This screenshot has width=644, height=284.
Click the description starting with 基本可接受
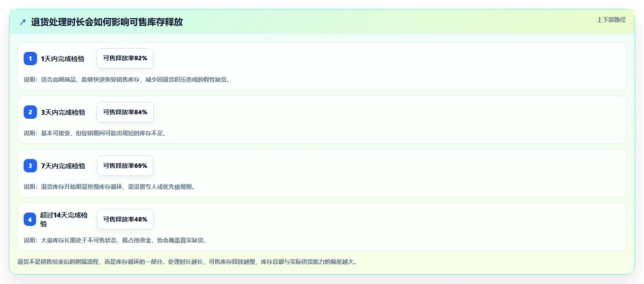point(95,133)
